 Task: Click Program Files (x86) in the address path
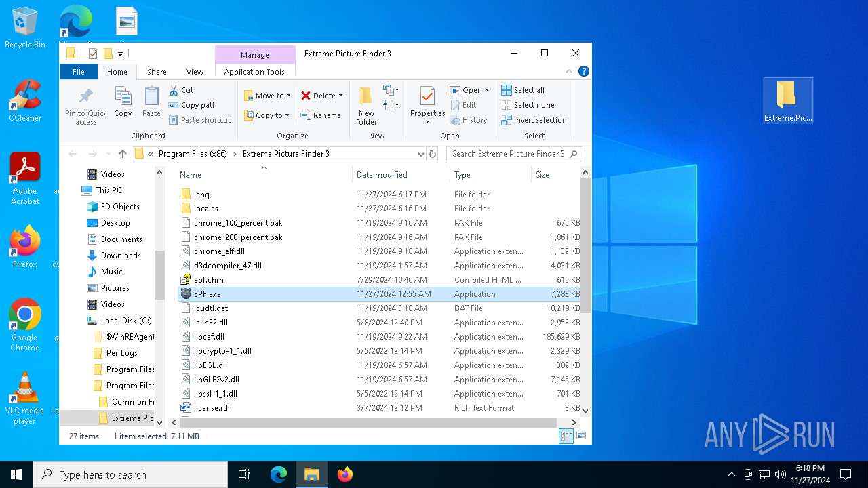pos(193,154)
